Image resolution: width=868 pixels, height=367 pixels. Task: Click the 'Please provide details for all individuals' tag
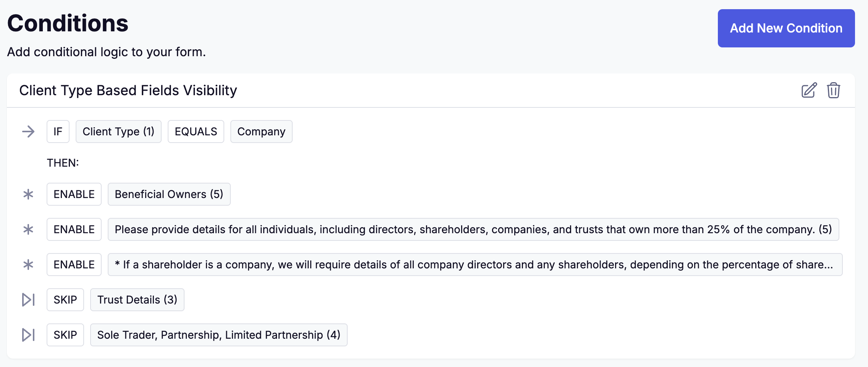[x=473, y=230]
